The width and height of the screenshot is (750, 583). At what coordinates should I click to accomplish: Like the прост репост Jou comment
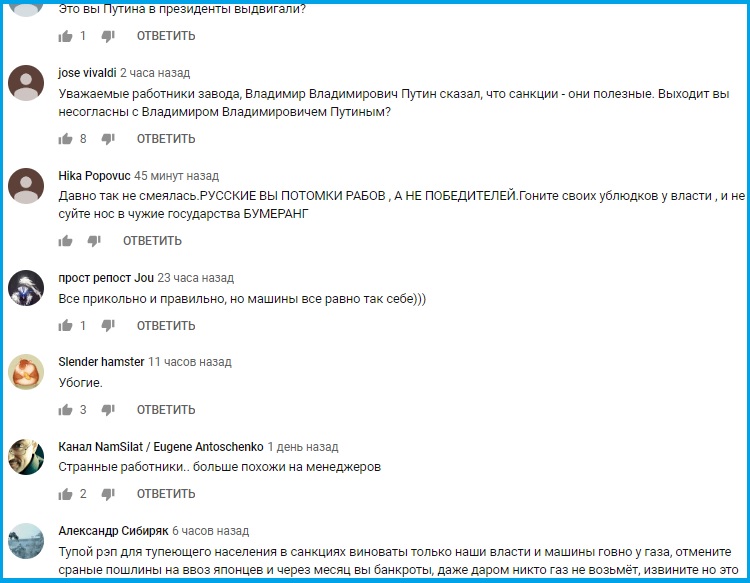click(66, 326)
